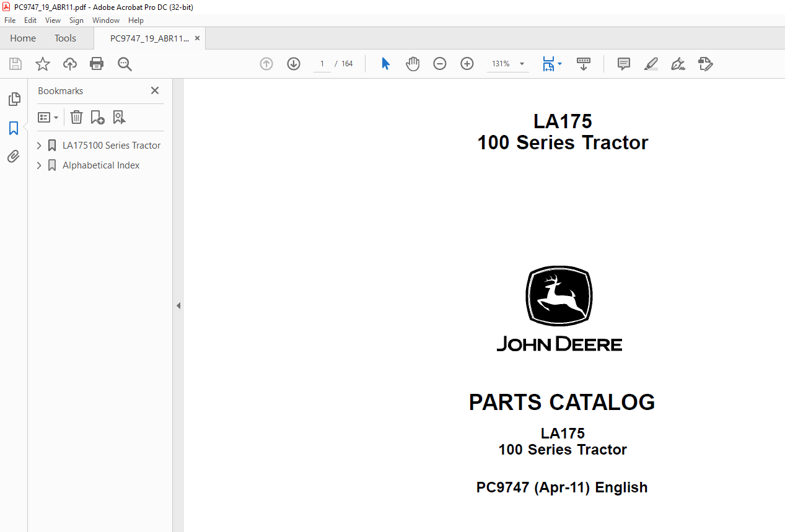The width and height of the screenshot is (785, 532).
Task: Click the John Deere logo image
Action: tap(559, 309)
